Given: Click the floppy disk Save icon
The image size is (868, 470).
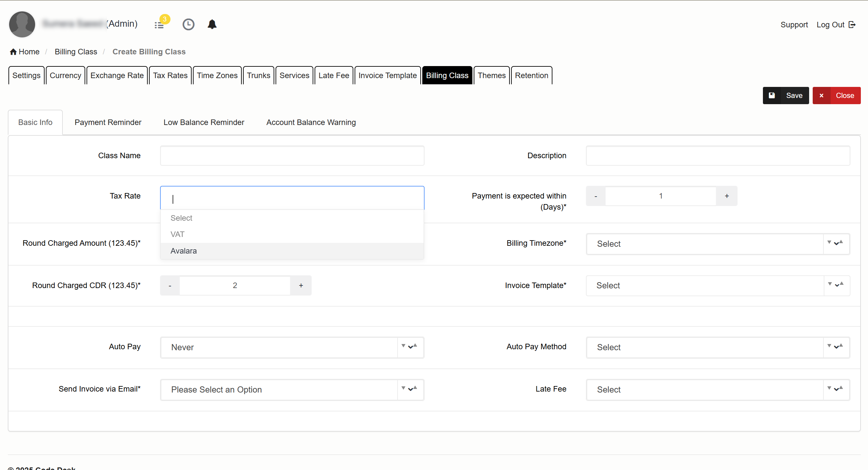Looking at the screenshot, I should (x=772, y=95).
